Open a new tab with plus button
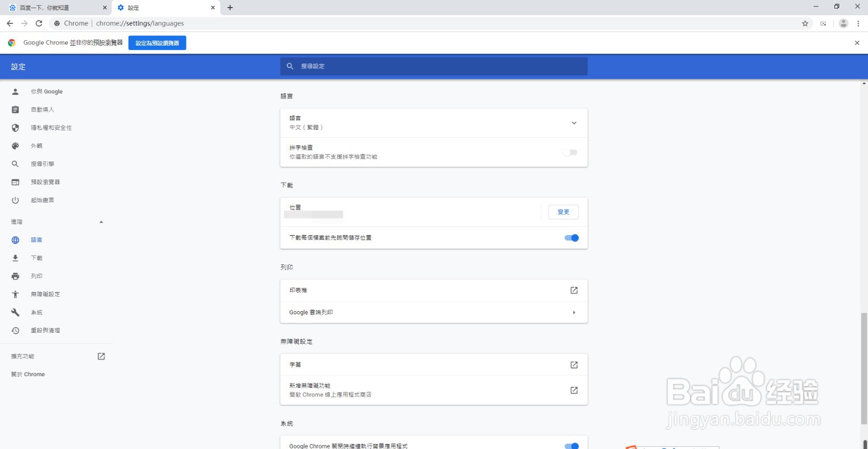The height and width of the screenshot is (449, 868). pos(230,8)
